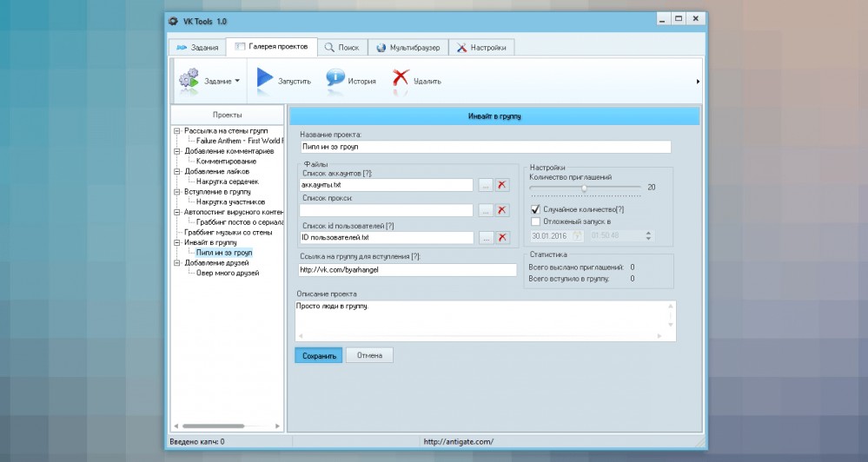Collapse Добавление комментариев node
Screen dimensions: 868x462
177,151
